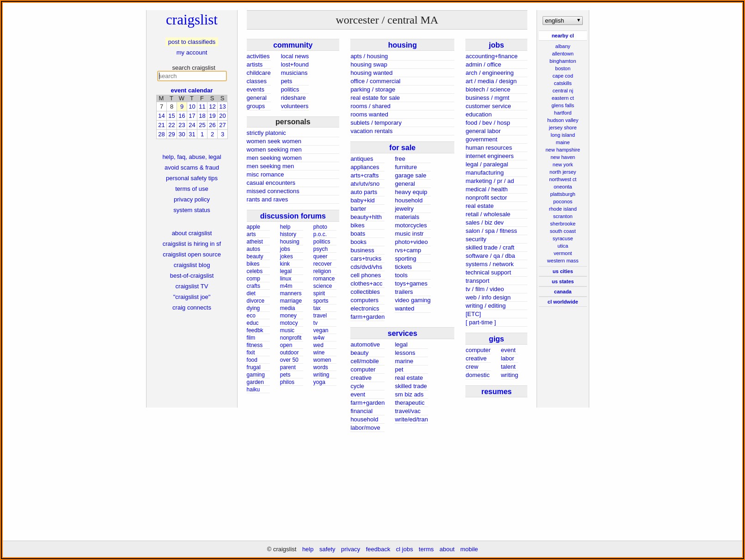Screen dimensions: 745x560
Task: Expand the us states list
Action: click(562, 281)
